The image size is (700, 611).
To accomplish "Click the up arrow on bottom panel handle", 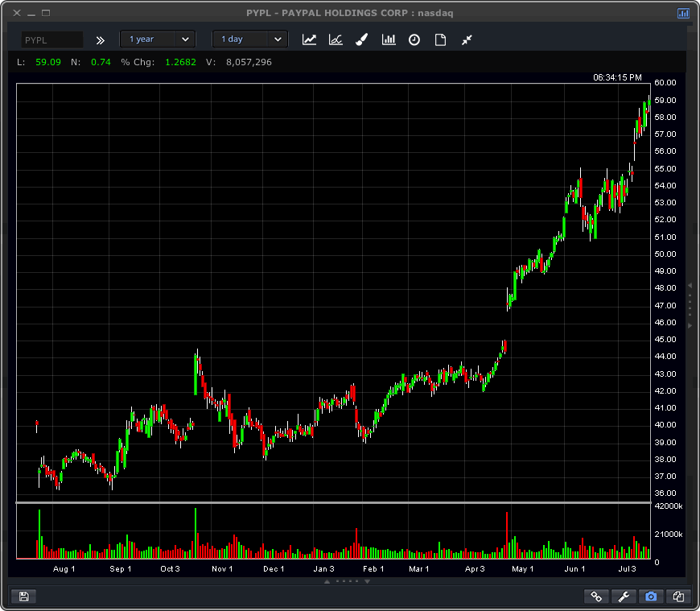I will [327, 580].
